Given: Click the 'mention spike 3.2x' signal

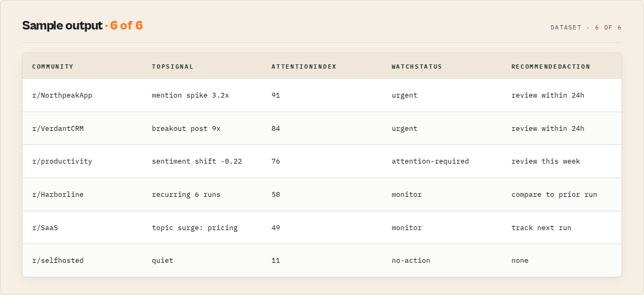Looking at the screenshot, I should 191,95.
